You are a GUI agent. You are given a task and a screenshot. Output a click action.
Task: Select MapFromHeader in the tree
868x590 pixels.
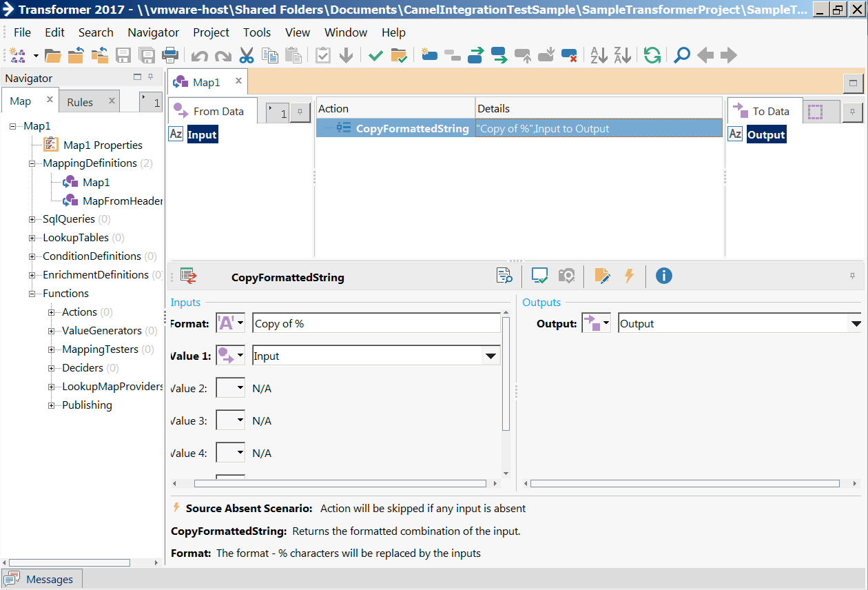click(x=122, y=201)
